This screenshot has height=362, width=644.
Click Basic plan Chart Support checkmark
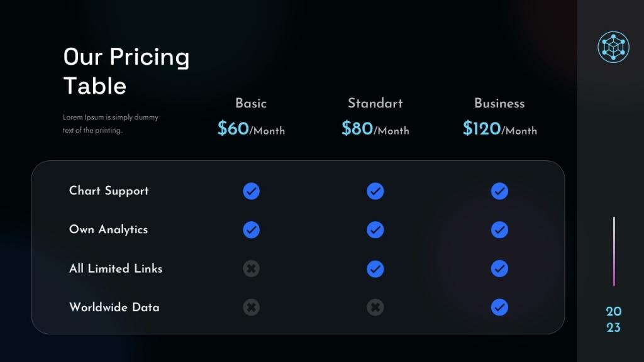252,191
